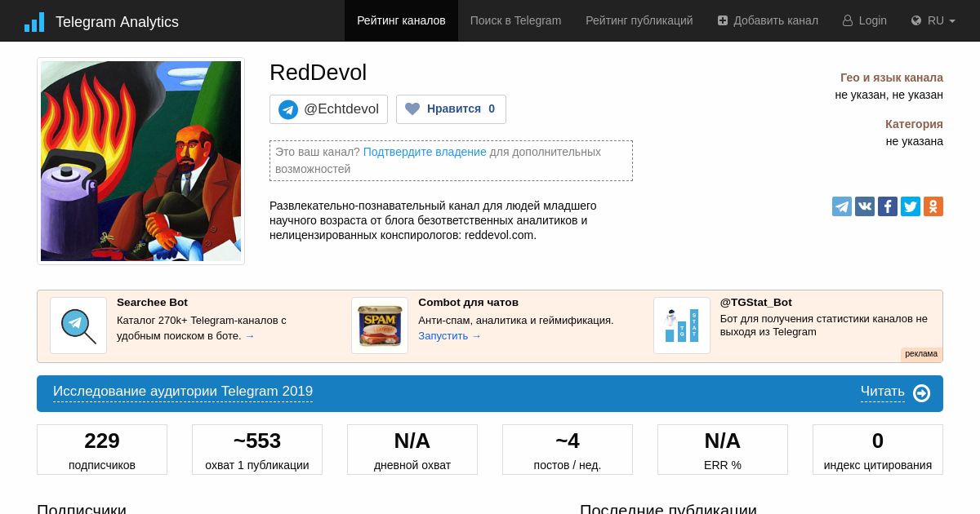Viewport: 980px width, 514px height.
Task: Click Telegram plane icon in @Echtdevol button
Action: click(x=288, y=109)
